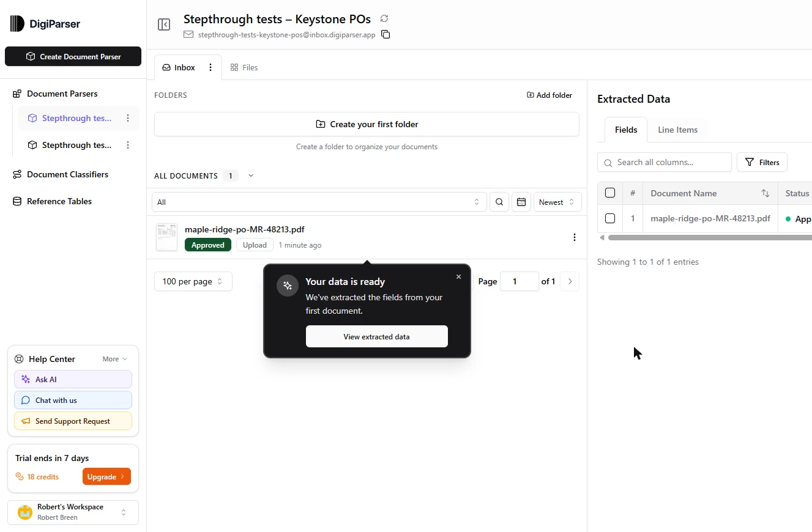812x532 pixels.
Task: Open the calendar date filter
Action: click(521, 202)
